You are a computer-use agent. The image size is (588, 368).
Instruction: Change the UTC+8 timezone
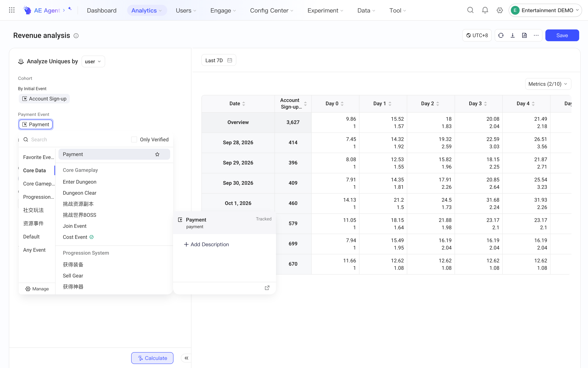(x=477, y=36)
